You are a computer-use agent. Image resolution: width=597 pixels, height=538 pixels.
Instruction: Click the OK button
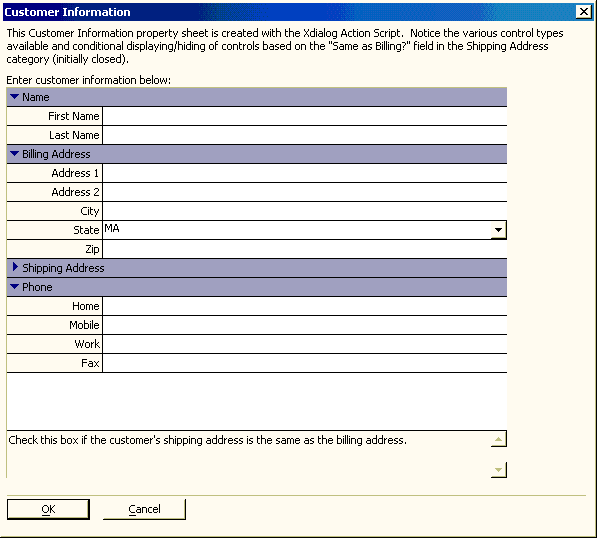[48, 509]
